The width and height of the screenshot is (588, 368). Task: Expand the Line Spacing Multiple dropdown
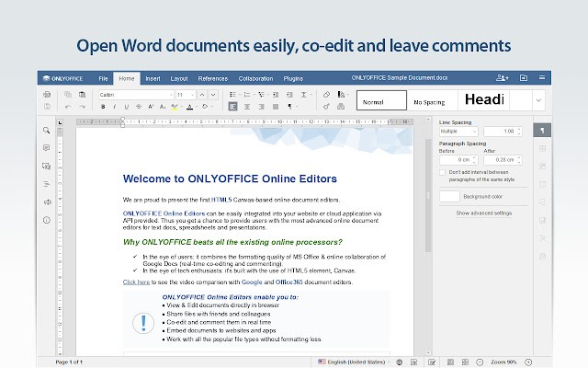coord(459,132)
